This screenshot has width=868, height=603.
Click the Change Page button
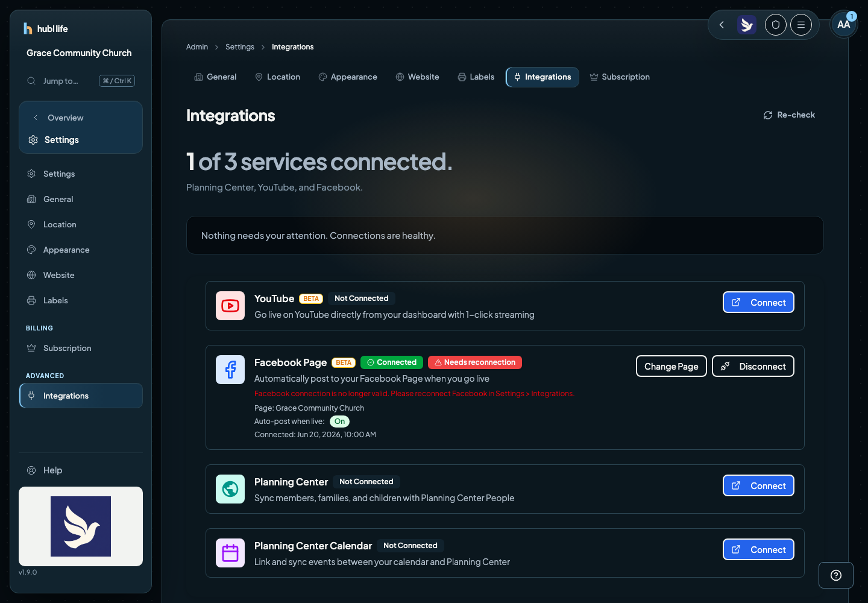(671, 366)
